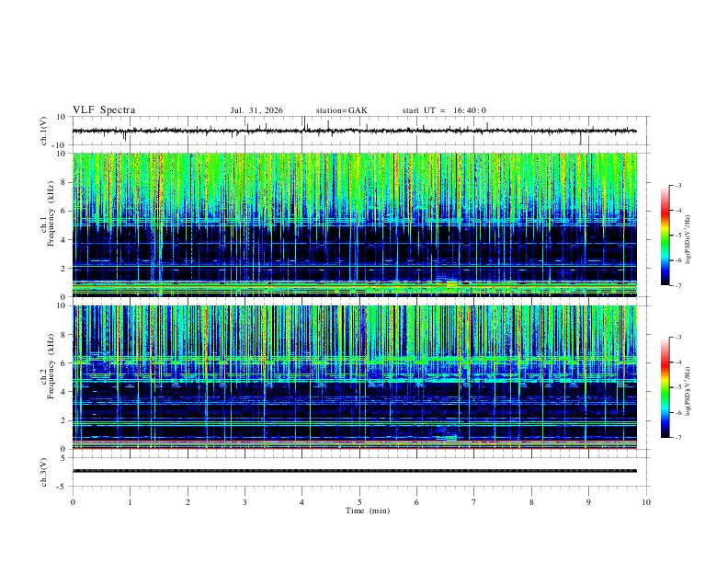Viewport: 728px width, 563px height.
Task: Click the 2 minute tick label
Action: coord(188,502)
